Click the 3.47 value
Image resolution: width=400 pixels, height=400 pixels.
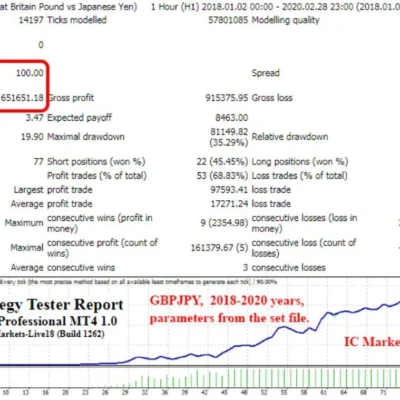point(35,117)
